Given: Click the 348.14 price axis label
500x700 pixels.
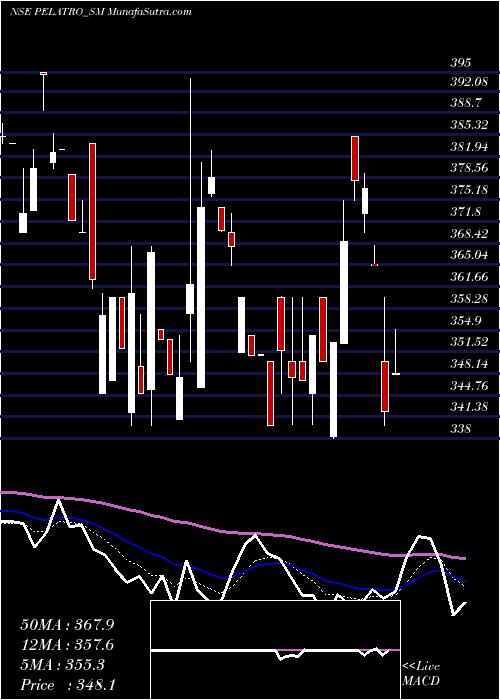Looking at the screenshot, I should click(468, 364).
